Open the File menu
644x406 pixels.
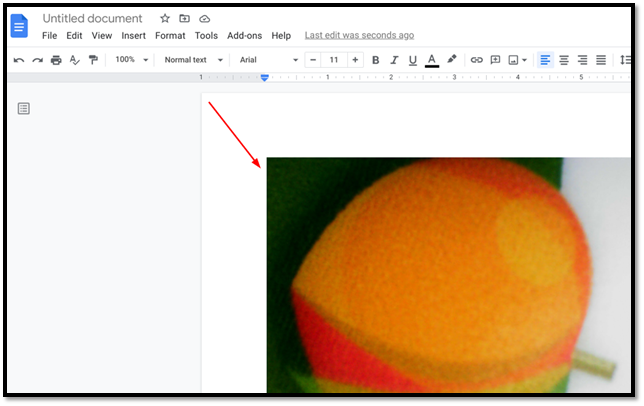click(x=49, y=36)
